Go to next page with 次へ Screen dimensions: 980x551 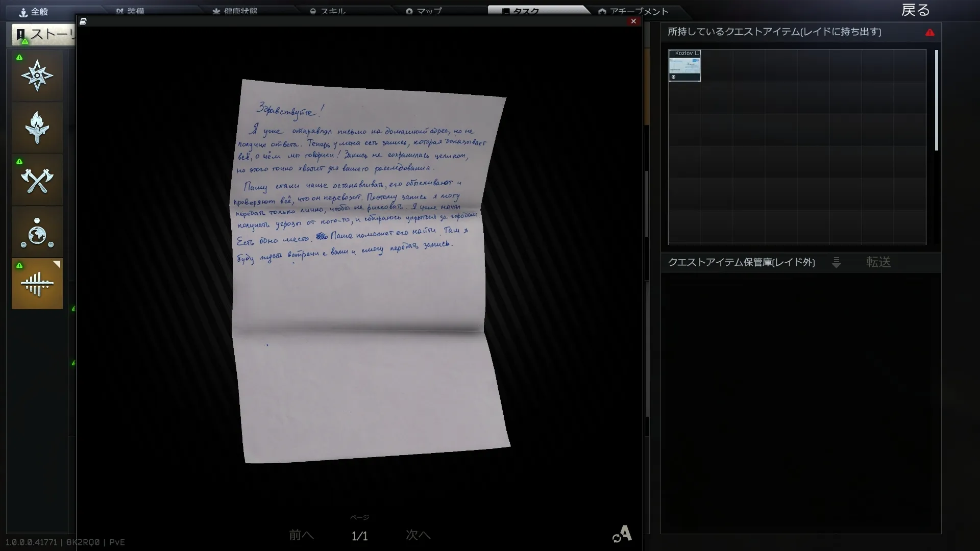[x=418, y=535]
